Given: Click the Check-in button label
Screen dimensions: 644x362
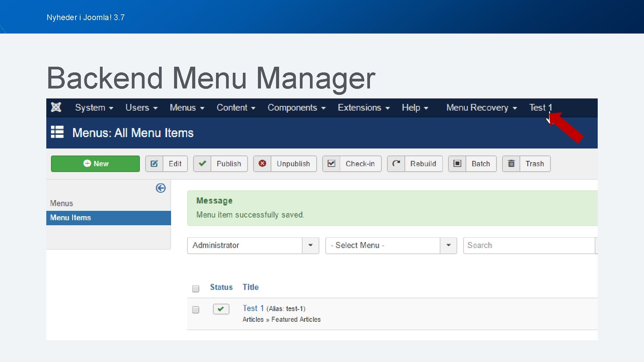Looking at the screenshot, I should [360, 164].
